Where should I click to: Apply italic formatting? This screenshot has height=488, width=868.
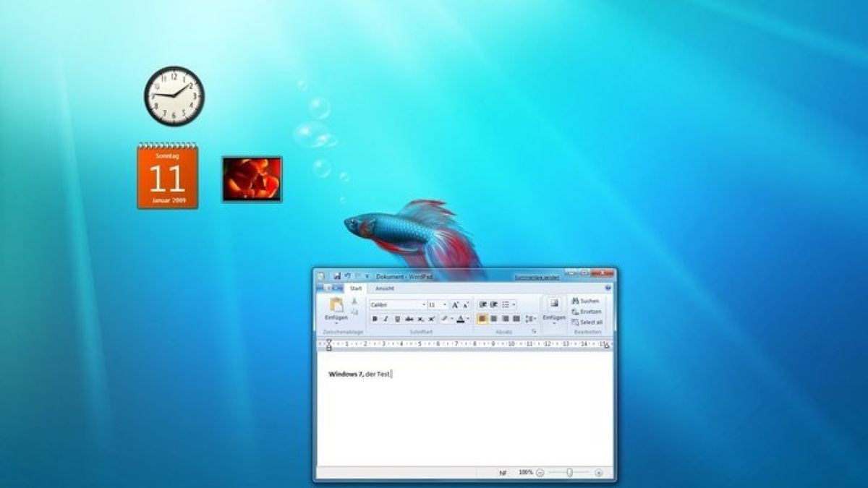tap(385, 319)
